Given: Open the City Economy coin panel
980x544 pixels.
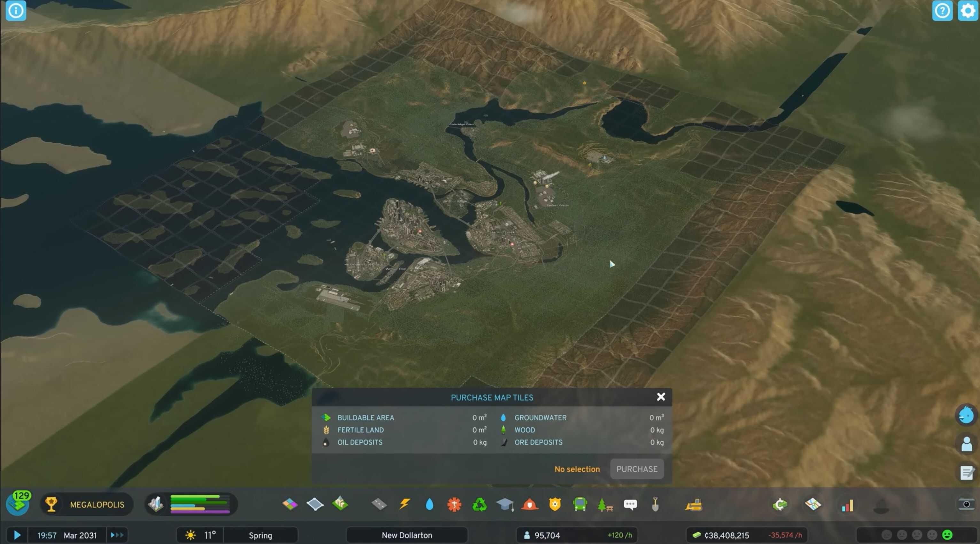Looking at the screenshot, I should point(780,505).
